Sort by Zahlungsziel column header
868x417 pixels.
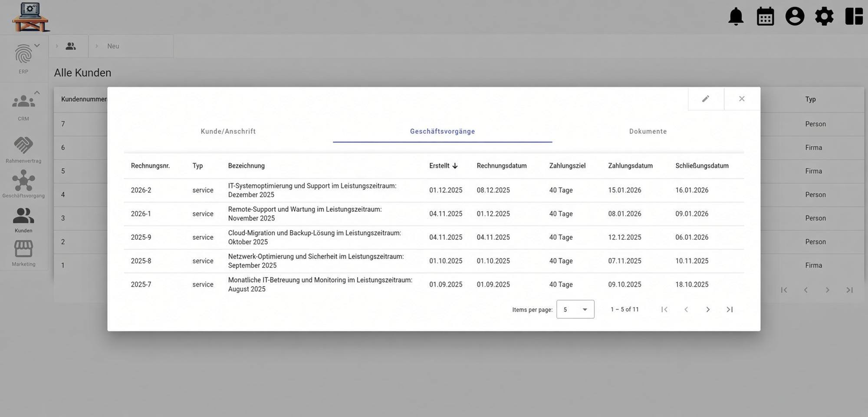pos(567,165)
